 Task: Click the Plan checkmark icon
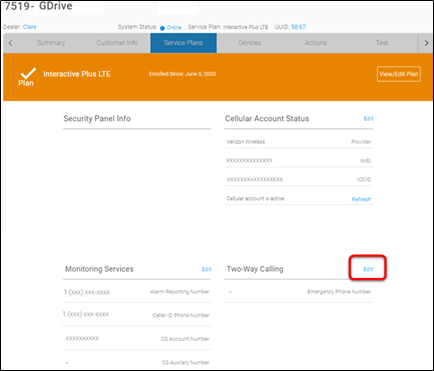pos(28,73)
